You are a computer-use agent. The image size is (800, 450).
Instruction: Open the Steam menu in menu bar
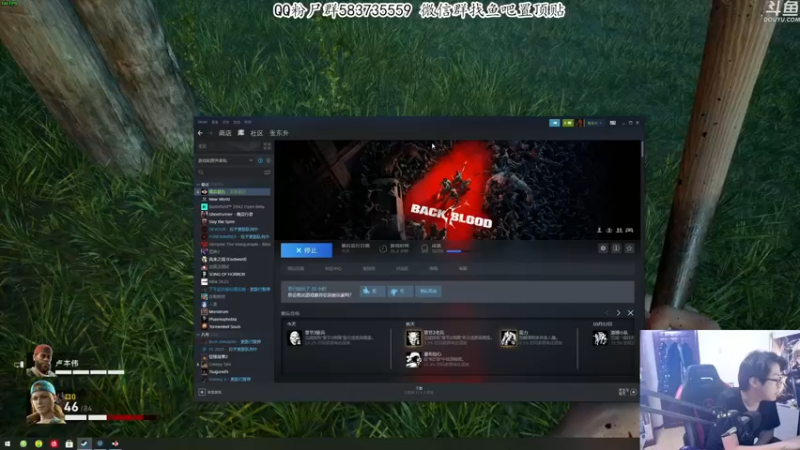(203, 122)
